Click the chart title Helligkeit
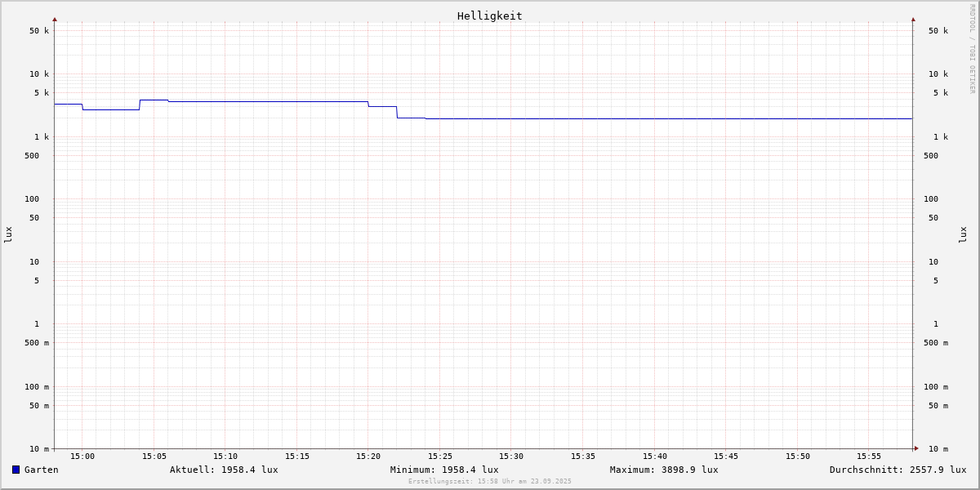This screenshot has height=490, width=980. (x=490, y=16)
